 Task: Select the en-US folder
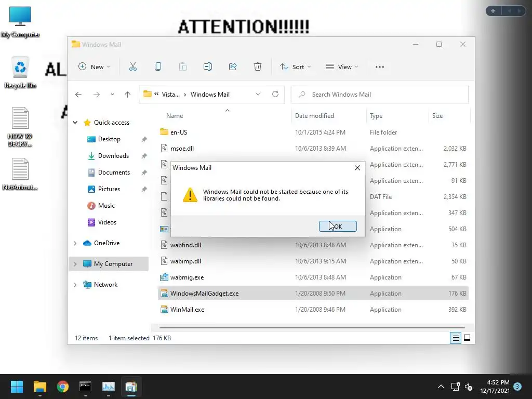(179, 132)
